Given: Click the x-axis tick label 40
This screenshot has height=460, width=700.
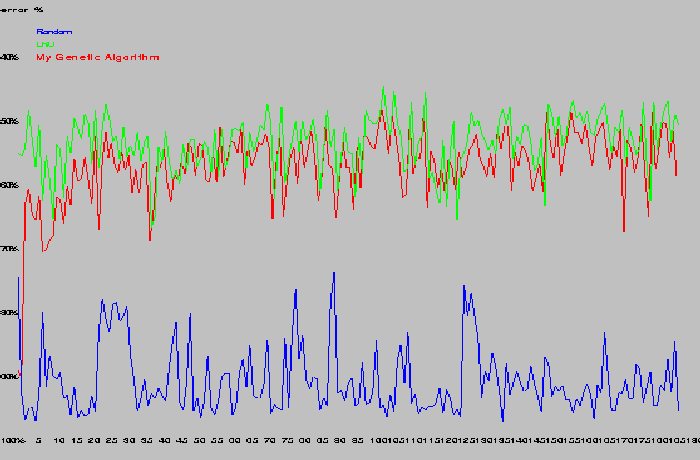Looking at the screenshot, I should (164, 440).
